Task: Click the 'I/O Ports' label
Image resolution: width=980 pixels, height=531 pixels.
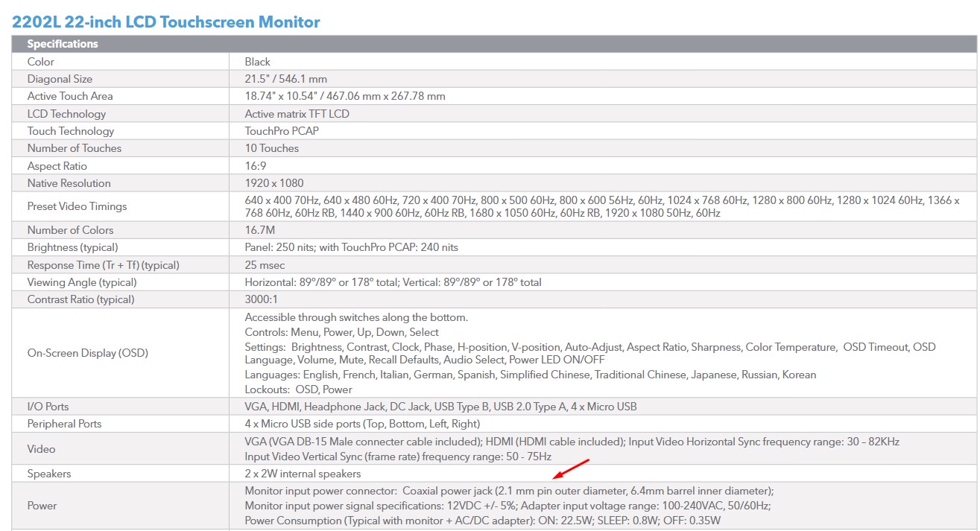Action: [x=48, y=407]
